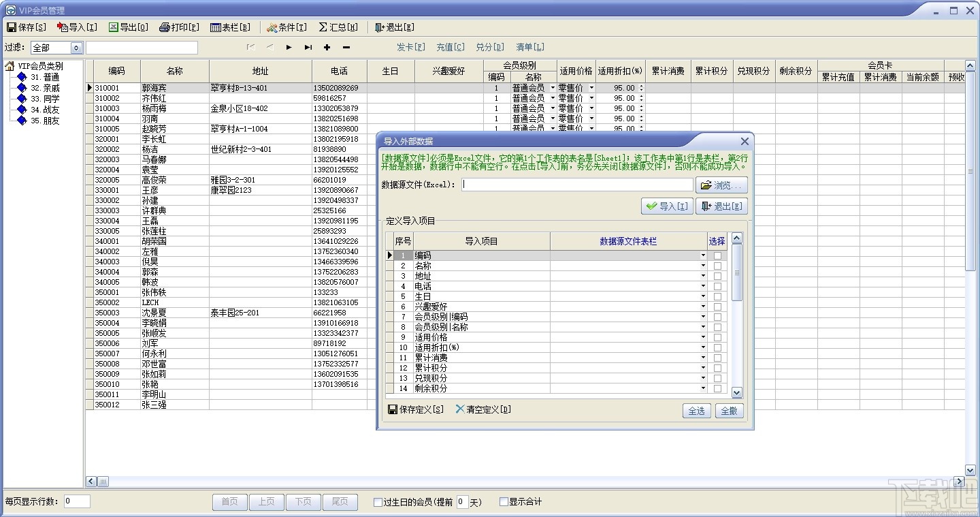Viewport: 980px width, 517px height.
Task: Select tree item 34.战友 in sidebar
Action: (x=45, y=110)
